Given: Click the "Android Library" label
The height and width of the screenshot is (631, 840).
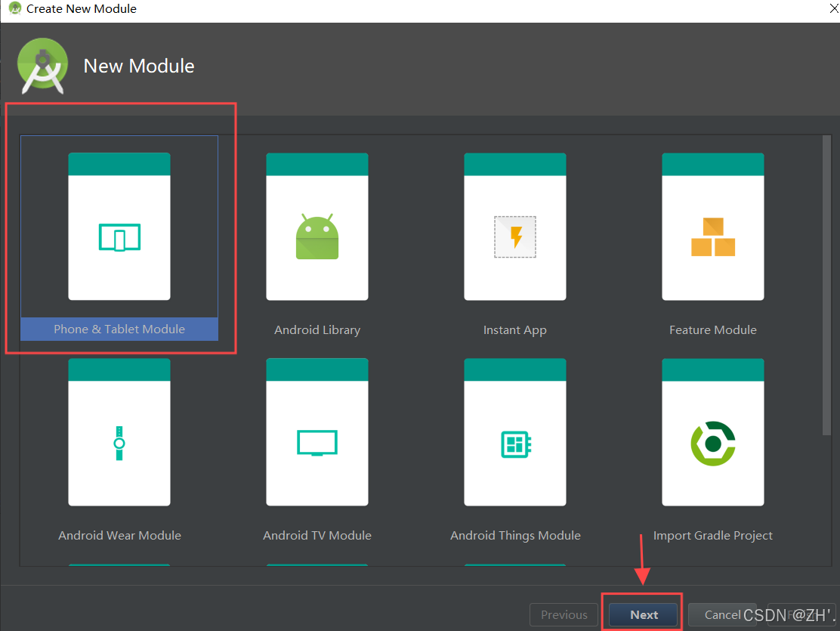Looking at the screenshot, I should click(317, 329).
